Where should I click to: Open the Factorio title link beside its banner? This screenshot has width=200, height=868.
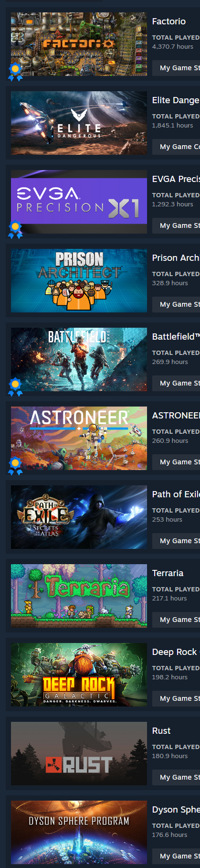tap(169, 21)
